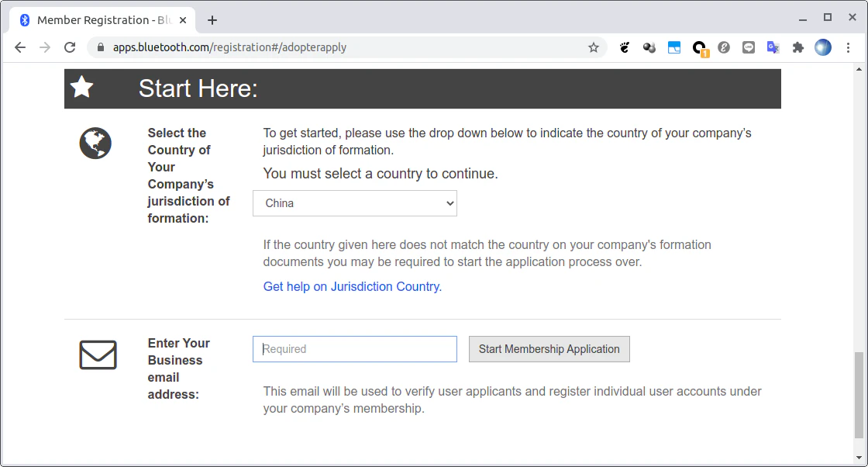Open the GNOME footprint extension icon
The height and width of the screenshot is (467, 868).
pyautogui.click(x=625, y=47)
